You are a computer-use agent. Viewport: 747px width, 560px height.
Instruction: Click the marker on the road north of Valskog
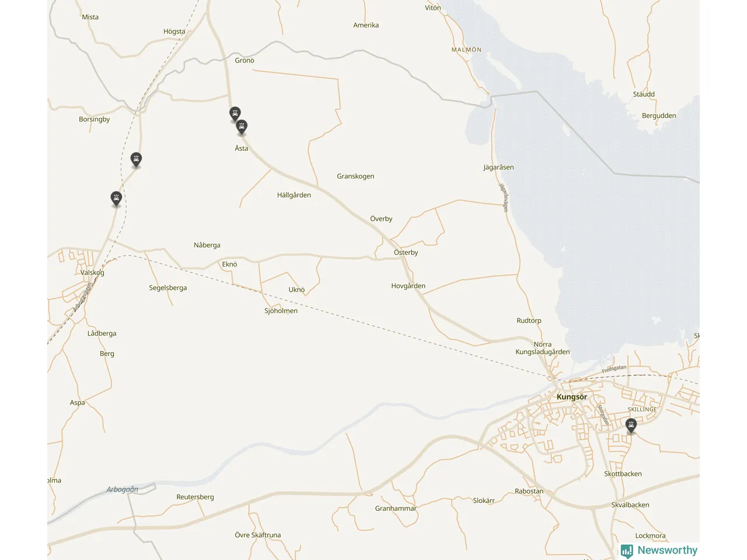pos(116,199)
